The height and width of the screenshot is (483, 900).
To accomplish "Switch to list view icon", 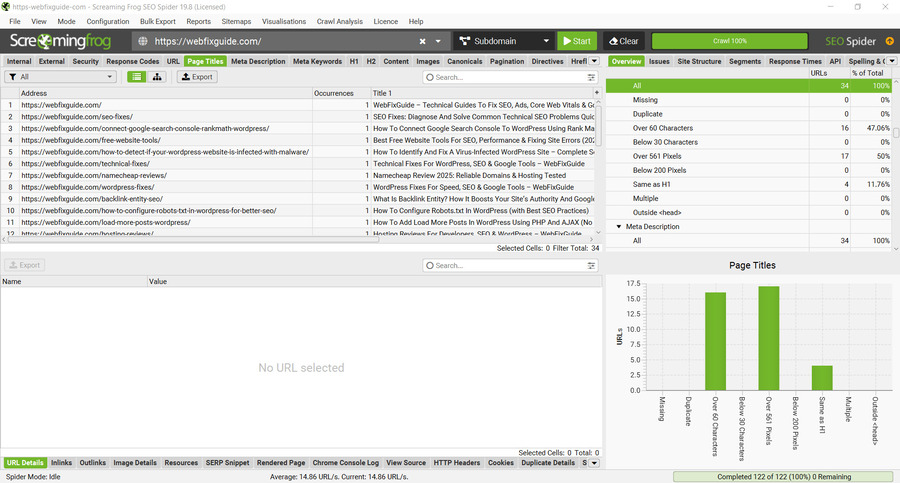I will (137, 77).
